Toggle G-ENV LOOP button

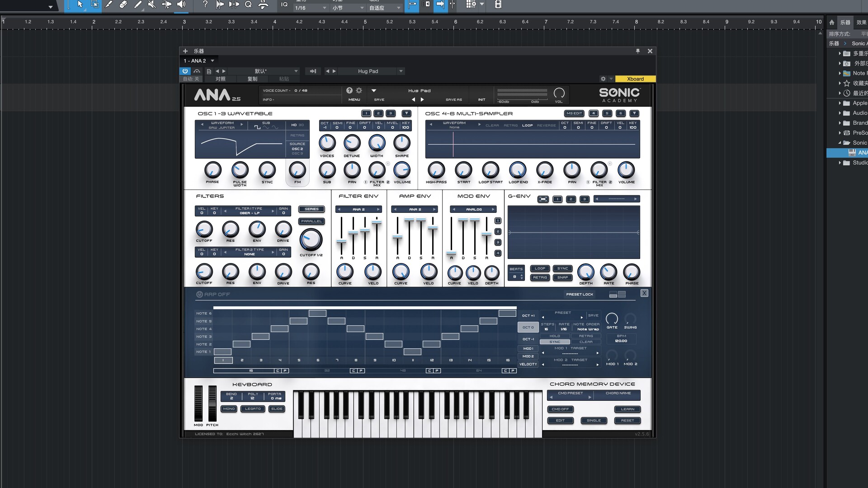[540, 268]
